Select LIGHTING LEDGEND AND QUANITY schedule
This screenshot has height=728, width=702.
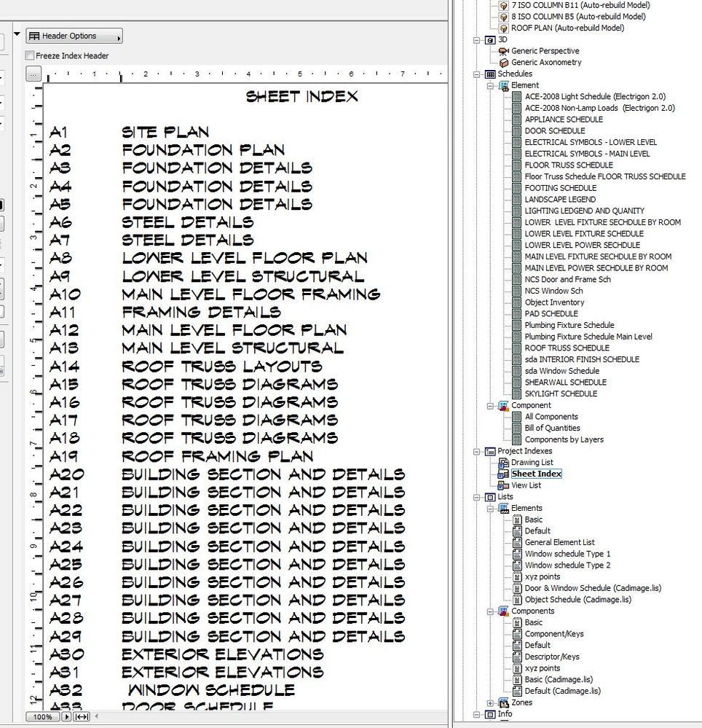(585, 211)
